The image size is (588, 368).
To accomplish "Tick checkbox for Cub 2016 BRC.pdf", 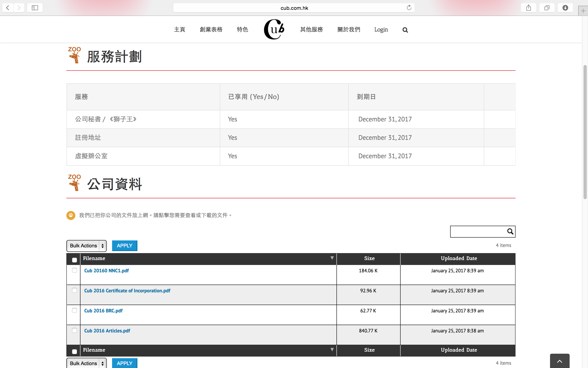I will point(74,310).
